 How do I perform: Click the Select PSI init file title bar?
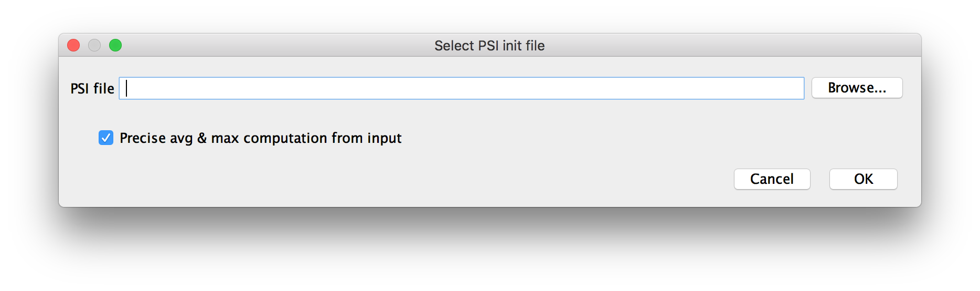click(489, 46)
